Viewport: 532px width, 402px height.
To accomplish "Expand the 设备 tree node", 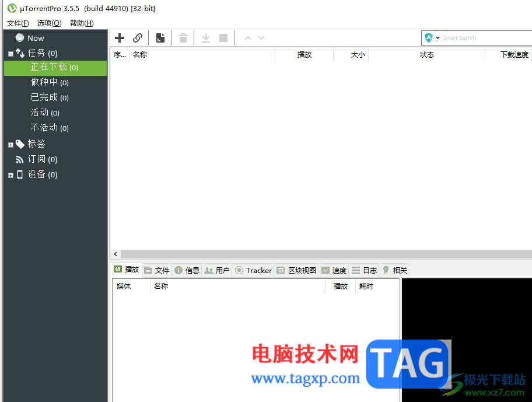I will [11, 176].
